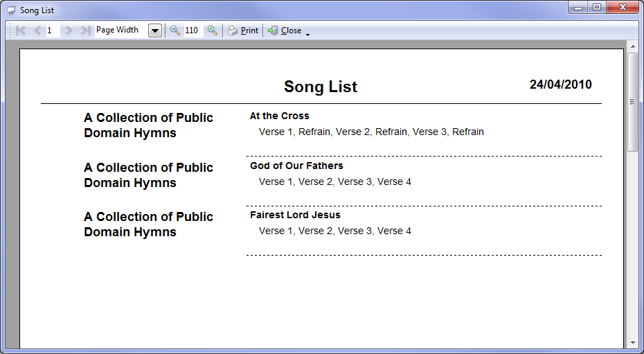Click the printer icon
The width and height of the screenshot is (644, 354).
click(x=233, y=30)
